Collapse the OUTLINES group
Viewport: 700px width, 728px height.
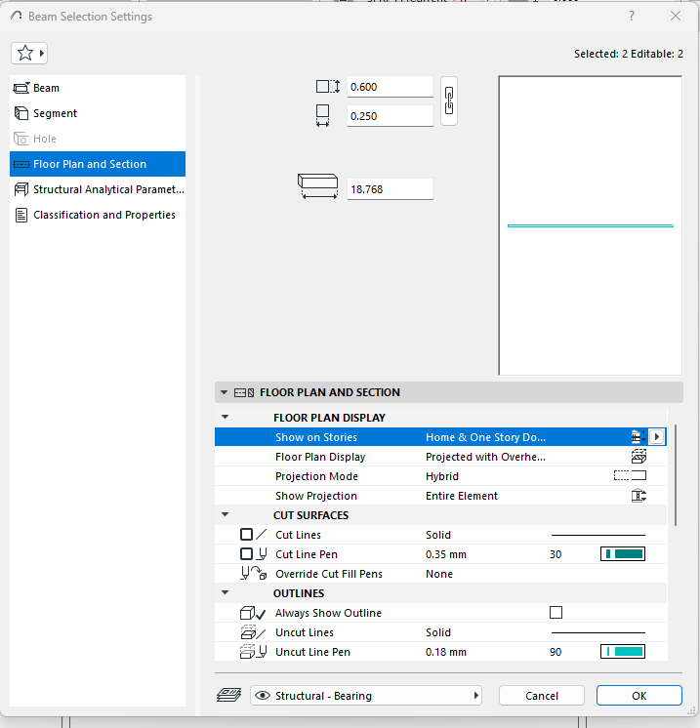click(226, 592)
